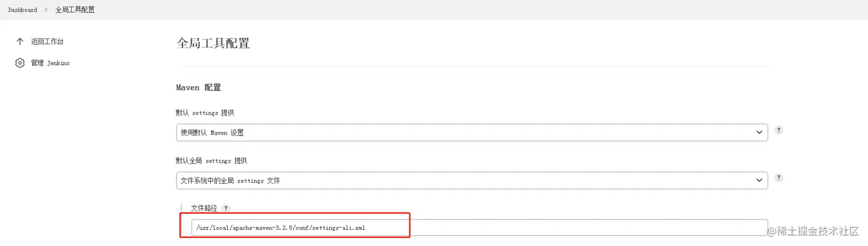
Task: Open help for 默认 settings 提供 dropdown
Action: pyautogui.click(x=778, y=130)
